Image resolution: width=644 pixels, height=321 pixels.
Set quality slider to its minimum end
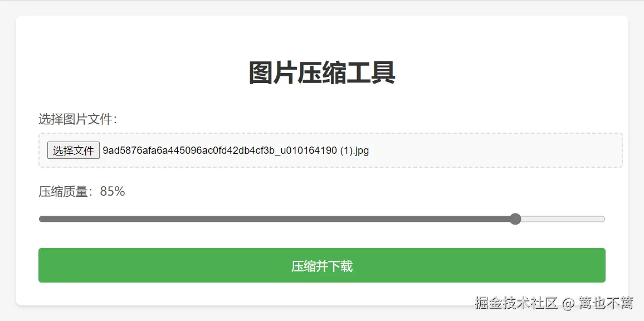tap(40, 219)
